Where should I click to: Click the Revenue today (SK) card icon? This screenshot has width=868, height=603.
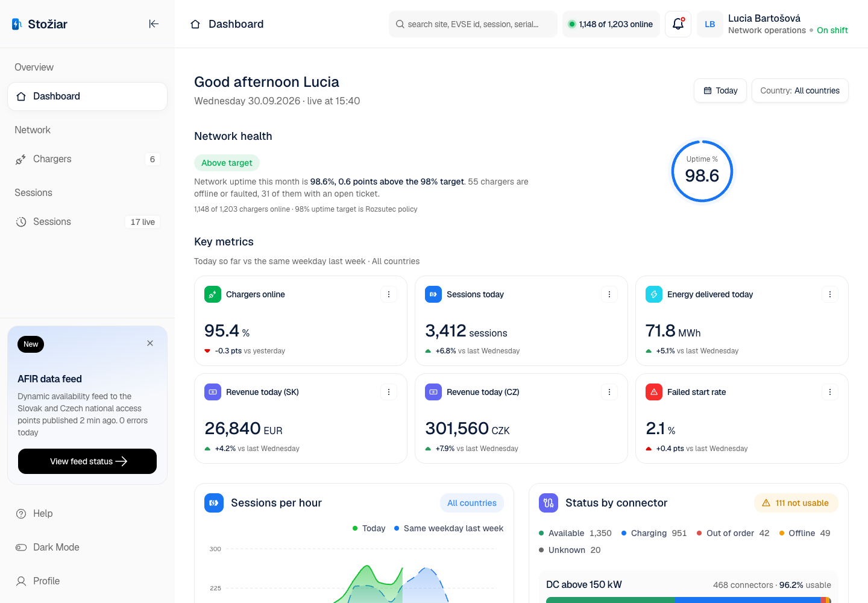[213, 392]
